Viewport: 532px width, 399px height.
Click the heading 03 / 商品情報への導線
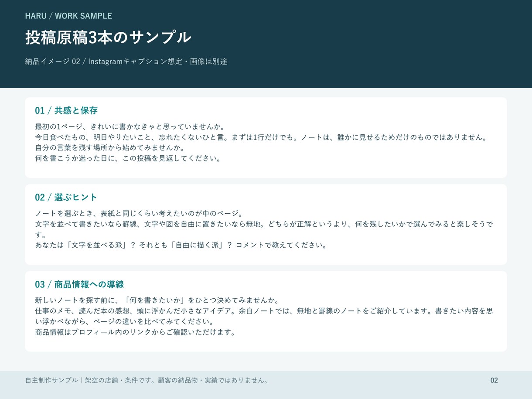pyautogui.click(x=79, y=284)
